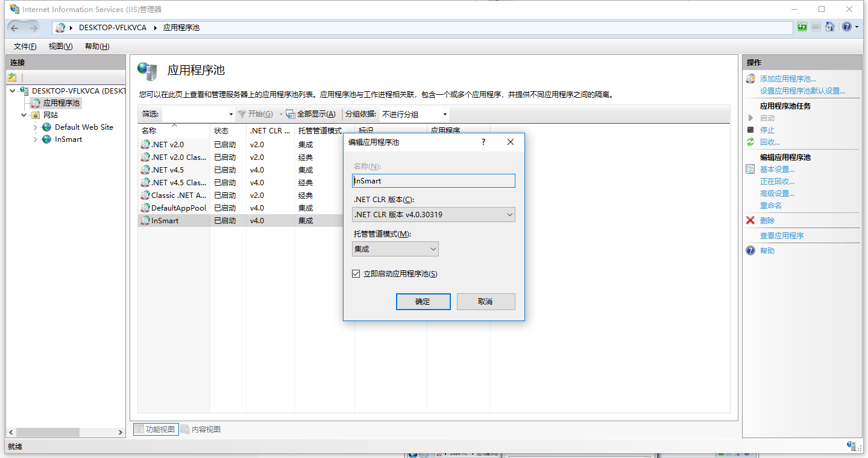Image resolution: width=868 pixels, height=458 pixels.
Task: Click the 添加应用程序池 icon in actions pane
Action: 750,79
